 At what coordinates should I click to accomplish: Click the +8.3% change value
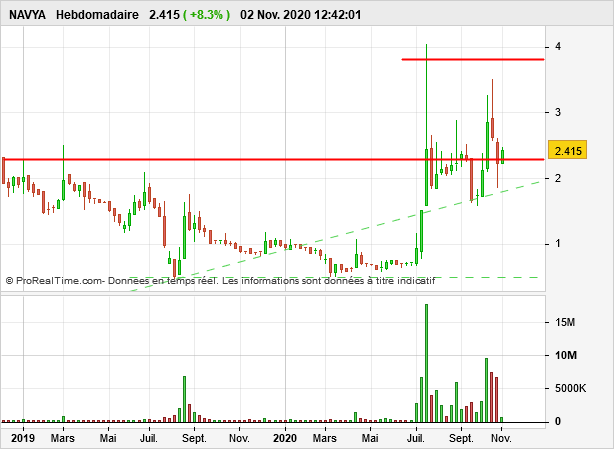point(207,15)
